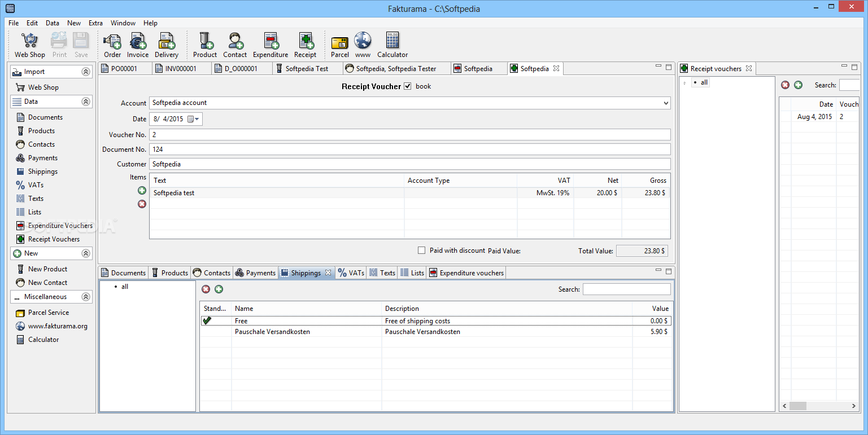Click the Customer field
This screenshot has width=868, height=435.
(410, 164)
